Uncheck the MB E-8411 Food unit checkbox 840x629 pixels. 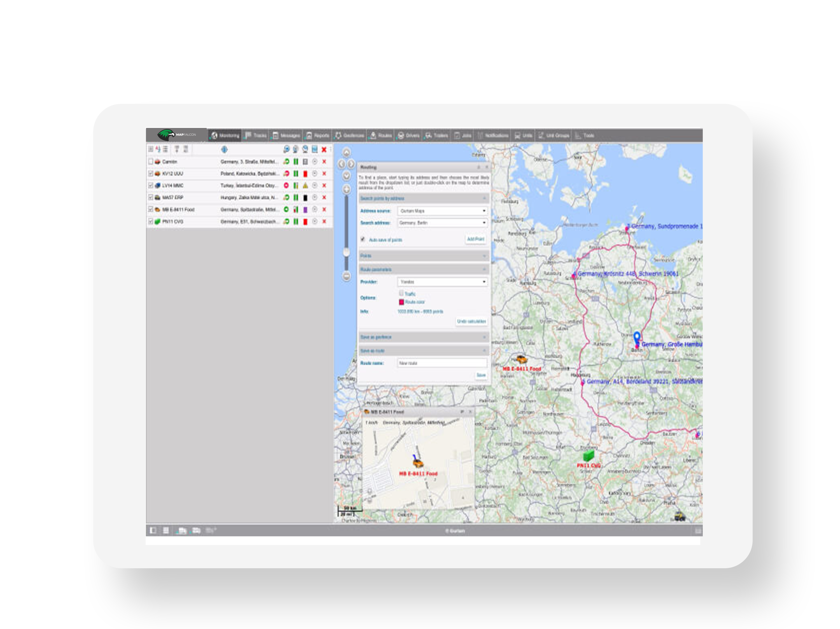pyautogui.click(x=151, y=210)
